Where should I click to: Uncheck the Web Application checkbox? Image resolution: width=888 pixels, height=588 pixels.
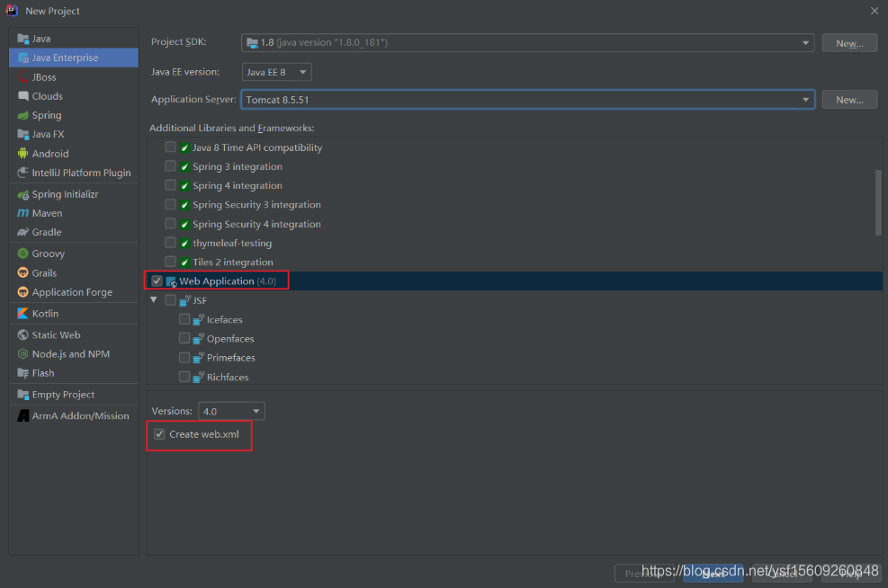click(157, 281)
